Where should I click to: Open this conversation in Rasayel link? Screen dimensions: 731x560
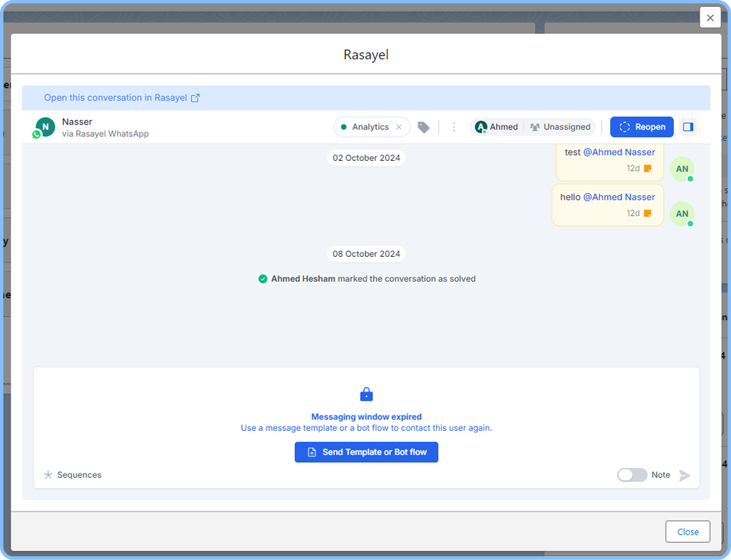point(116,98)
